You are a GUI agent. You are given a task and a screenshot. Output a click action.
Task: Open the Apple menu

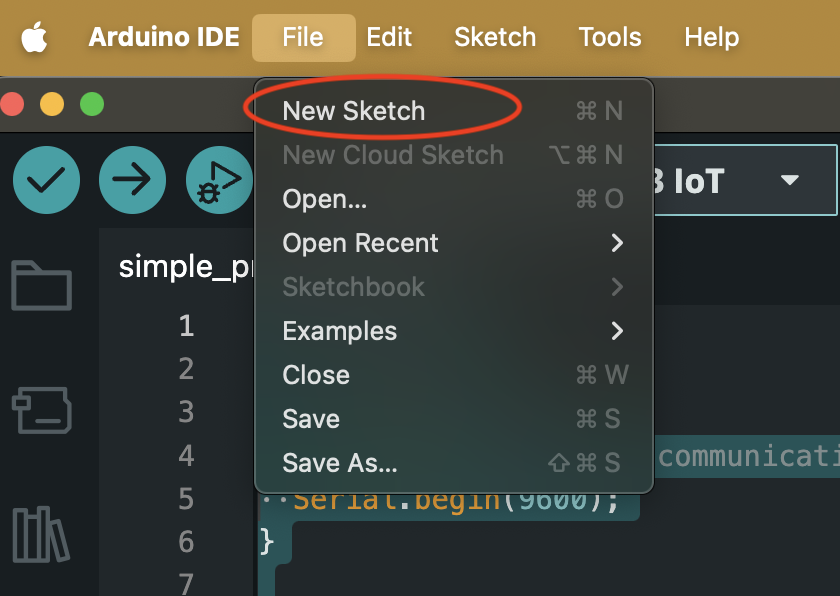[34, 38]
